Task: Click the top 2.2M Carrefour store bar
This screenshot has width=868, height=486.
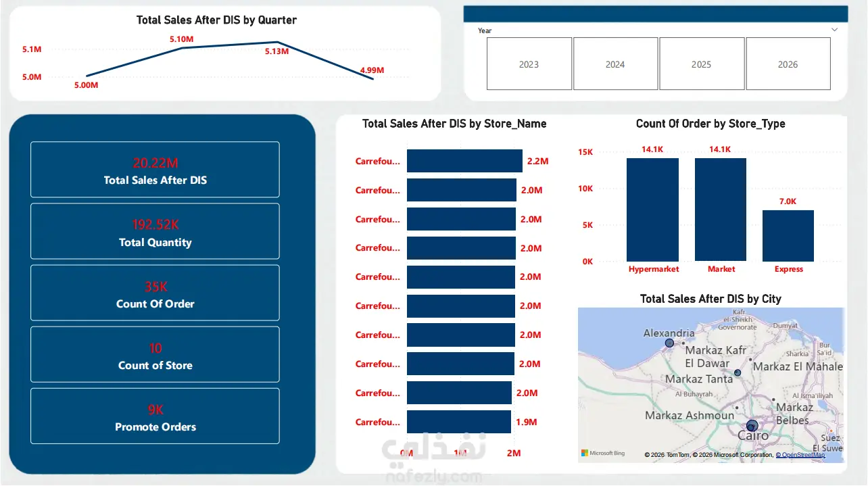Action: tap(464, 161)
